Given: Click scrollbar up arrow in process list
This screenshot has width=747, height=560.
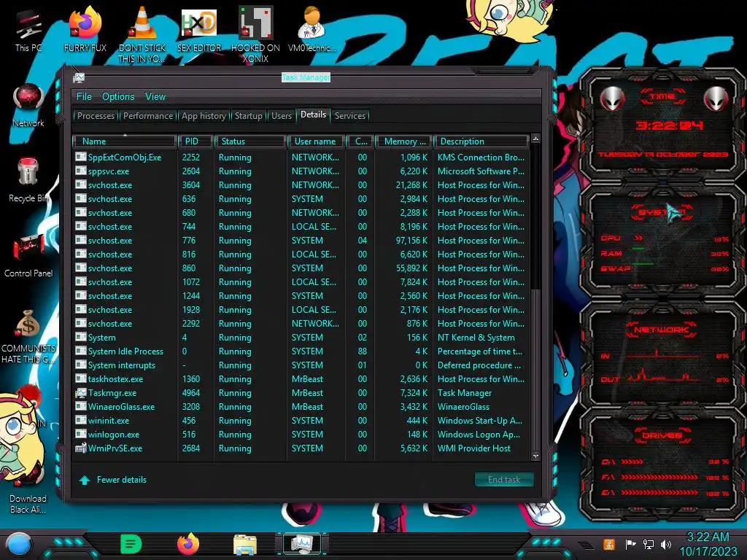Looking at the screenshot, I should [535, 139].
